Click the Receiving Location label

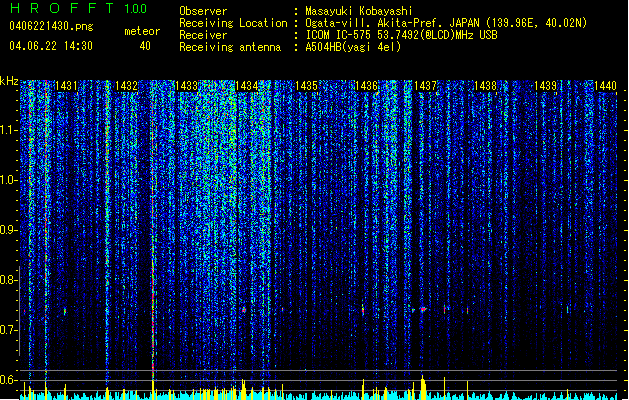233,23
